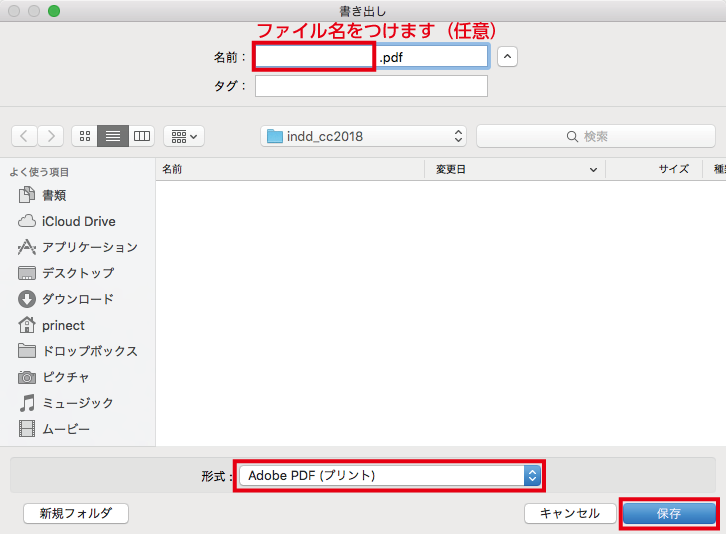Select アプリケーション in the sidebar
The image size is (726, 534).
(89, 247)
